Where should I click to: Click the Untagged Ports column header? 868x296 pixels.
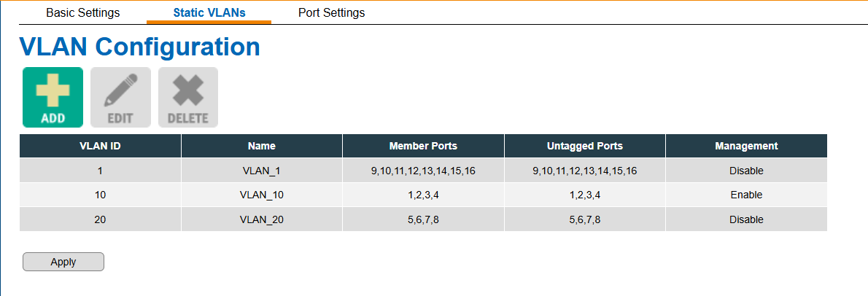(584, 146)
